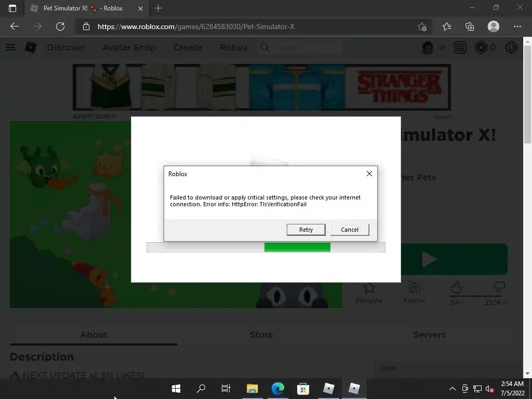This screenshot has width=532, height=399.
Task: Click Cancel in the Roblox error dialog
Action: (350, 230)
